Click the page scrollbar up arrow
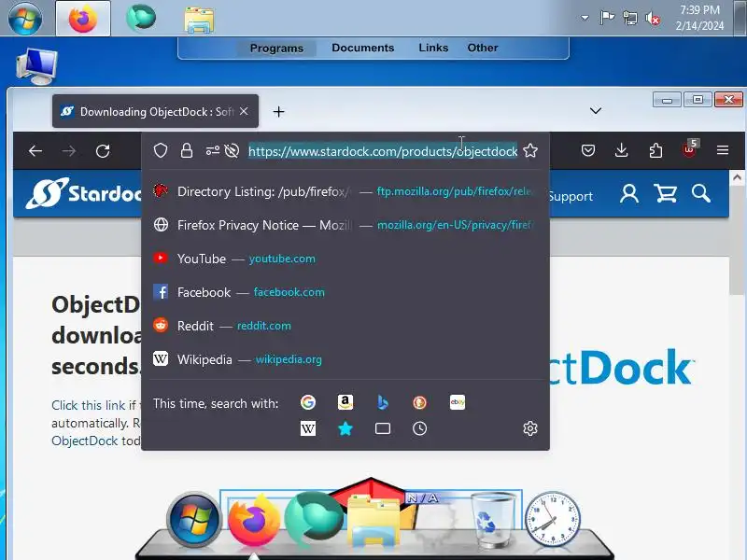Screen dimensions: 747x560 pyautogui.click(x=737, y=177)
